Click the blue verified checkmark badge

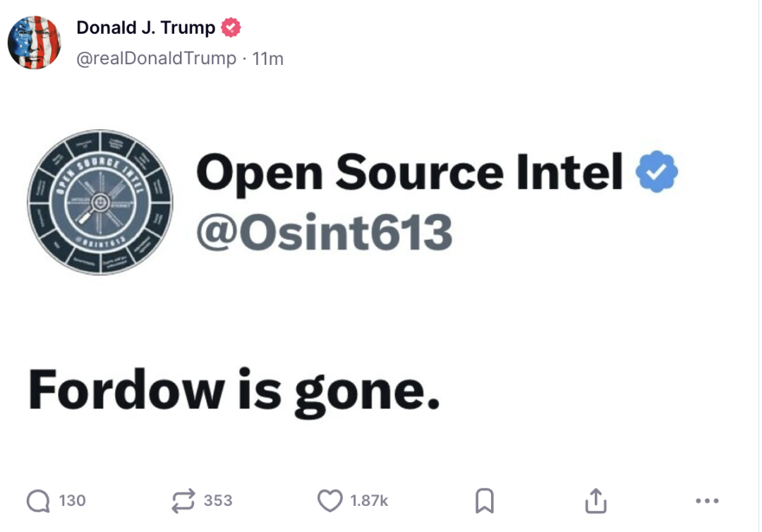click(656, 172)
